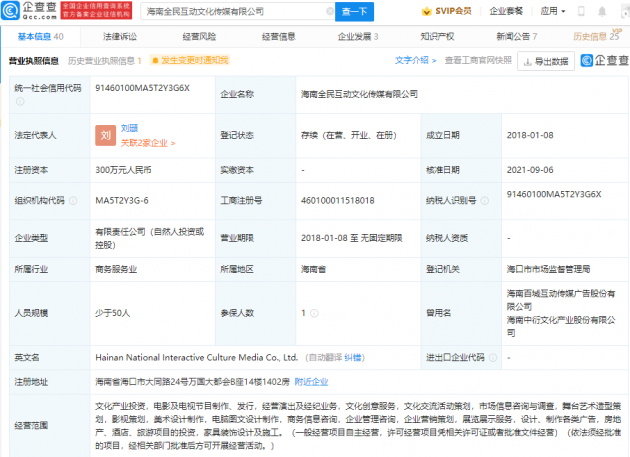
Task: Click the change notification alert icon
Action: tap(155, 61)
